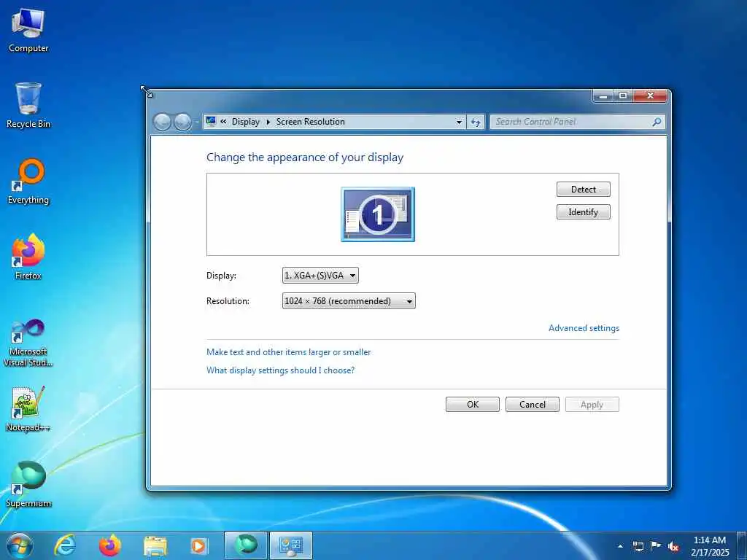This screenshot has width=747, height=560.
Task: Launch Internet Explorer from taskbar
Action: 64,545
